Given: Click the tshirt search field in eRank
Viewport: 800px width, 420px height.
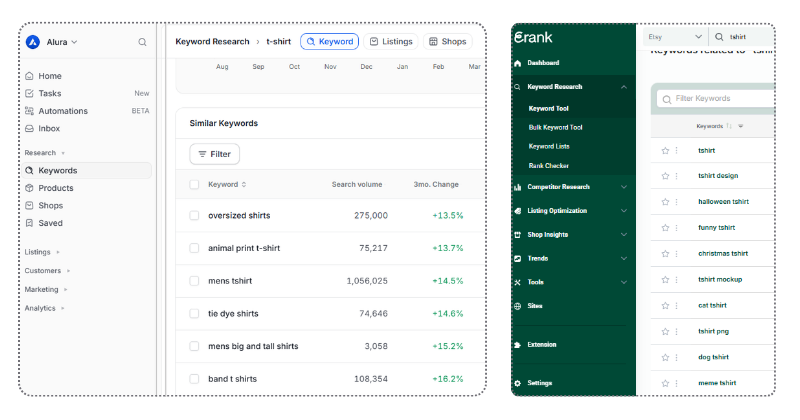Looking at the screenshot, I should click(x=742, y=37).
